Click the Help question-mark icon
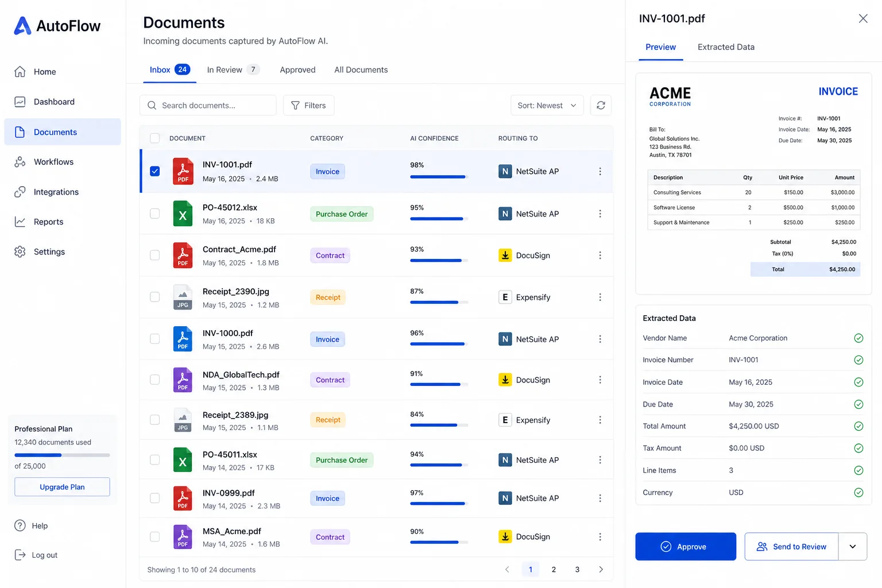882x588 pixels. click(20, 525)
